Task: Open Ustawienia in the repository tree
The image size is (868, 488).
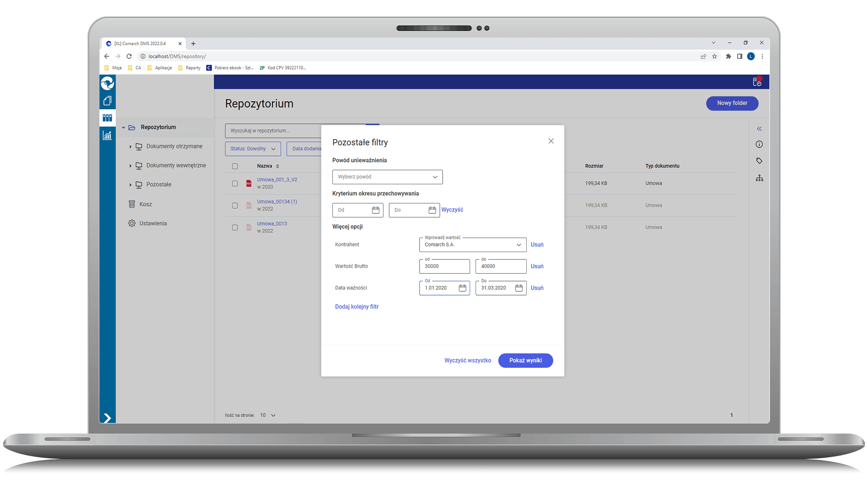Action: coord(148,224)
